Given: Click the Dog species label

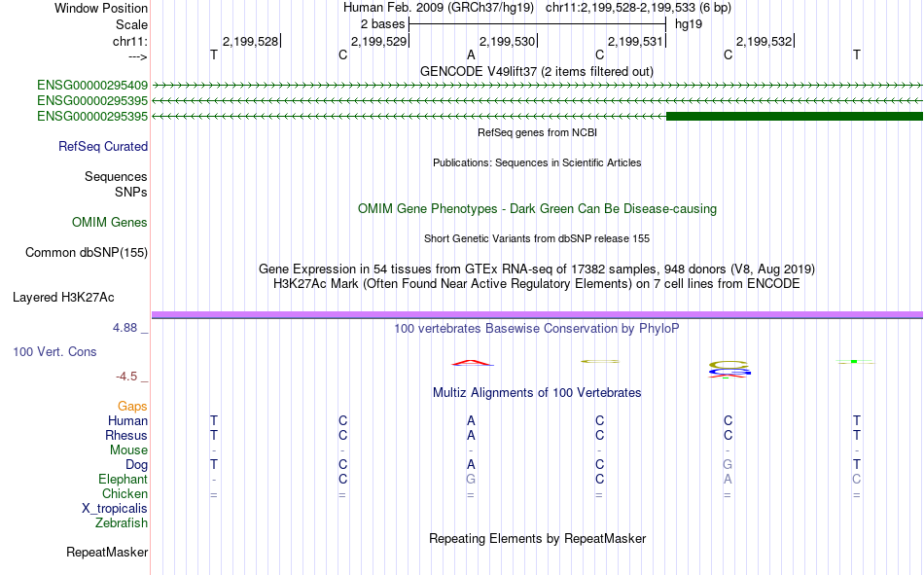Looking at the screenshot, I should [136, 465].
